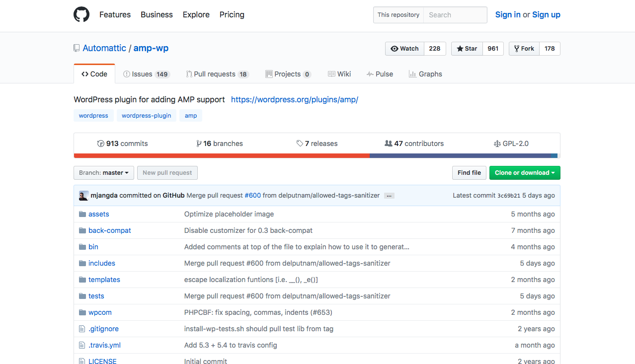Viewport: 635px width, 364px height.
Task: Open the Issues tab
Action: (147, 74)
